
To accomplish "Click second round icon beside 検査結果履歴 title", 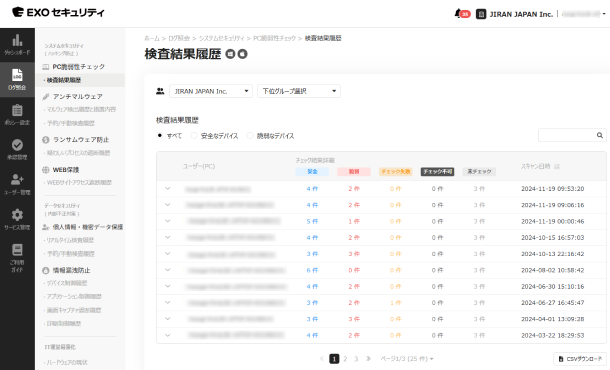I will click(243, 54).
